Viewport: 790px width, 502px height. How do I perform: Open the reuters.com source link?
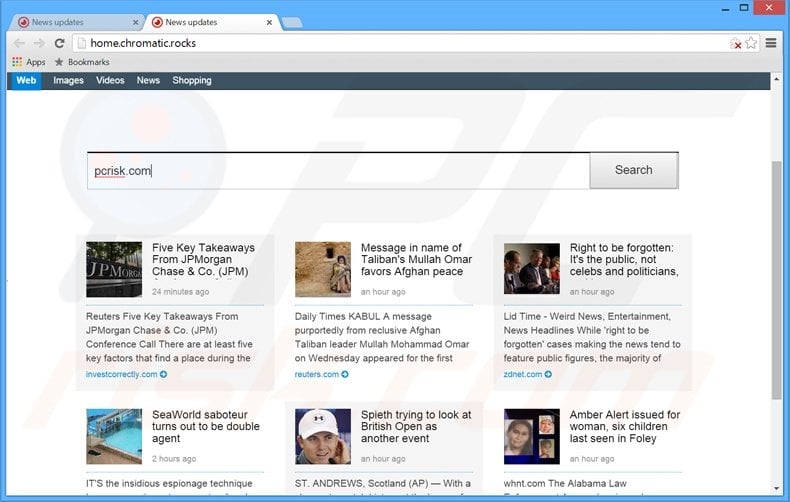(x=317, y=374)
